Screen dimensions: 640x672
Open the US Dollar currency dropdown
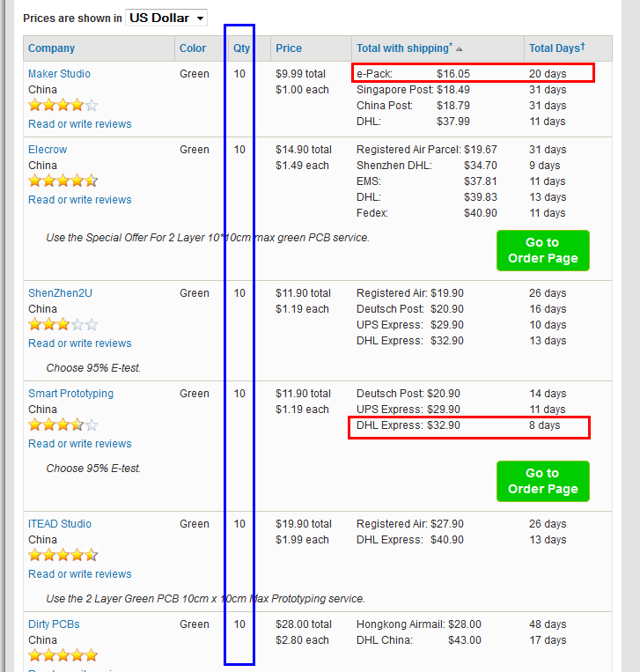166,18
